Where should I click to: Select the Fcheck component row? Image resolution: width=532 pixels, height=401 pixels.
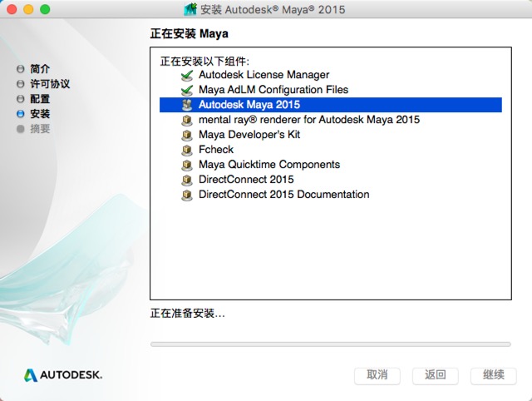coord(331,150)
